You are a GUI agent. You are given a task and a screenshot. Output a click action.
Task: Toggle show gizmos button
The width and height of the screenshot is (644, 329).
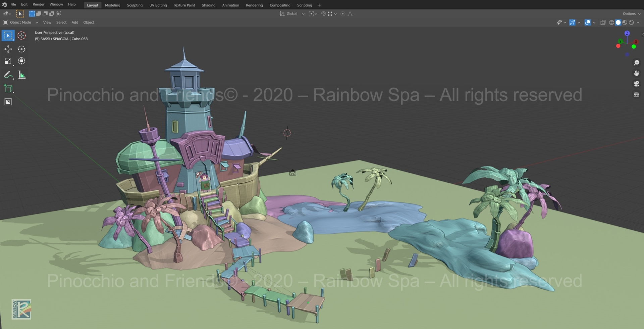point(572,22)
